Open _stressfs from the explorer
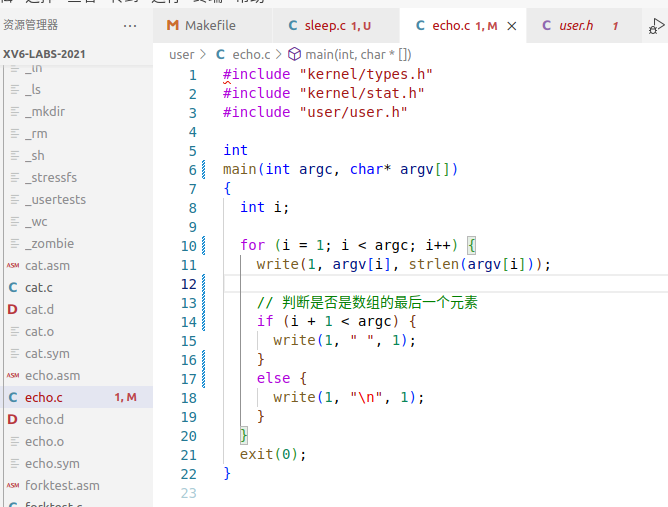 [51, 177]
